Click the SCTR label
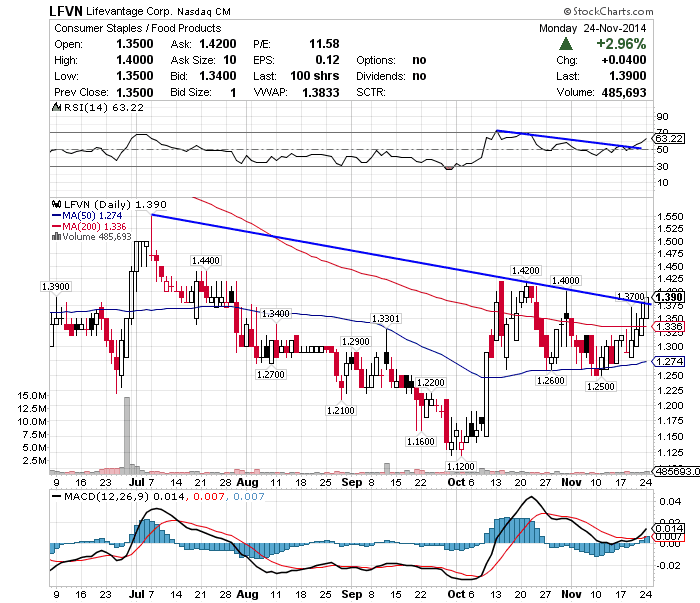The height and width of the screenshot is (603, 700). point(371,92)
